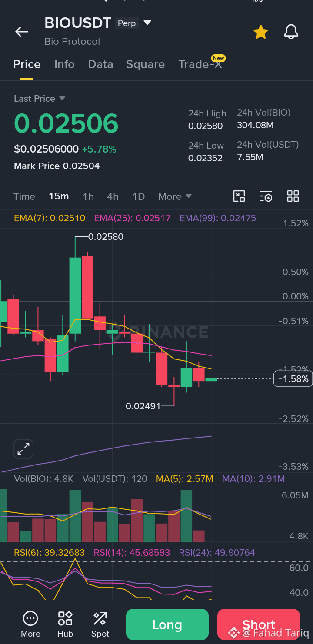Tap the EMA(99): 0.02475 label
This screenshot has height=644, width=313.
[x=218, y=218]
